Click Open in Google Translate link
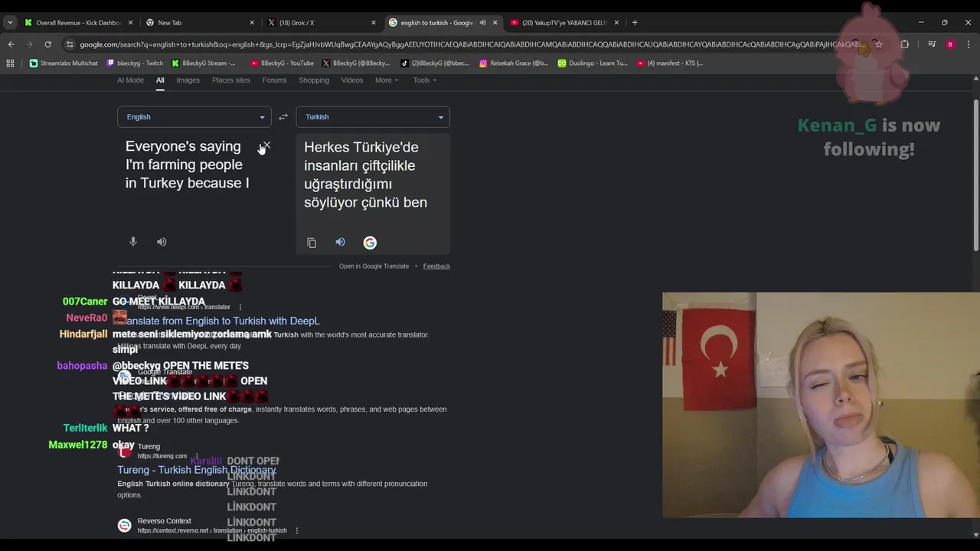This screenshot has width=980, height=551. [374, 266]
